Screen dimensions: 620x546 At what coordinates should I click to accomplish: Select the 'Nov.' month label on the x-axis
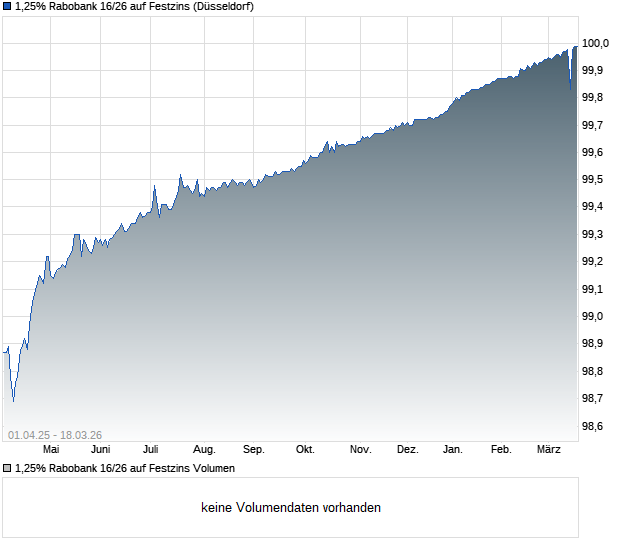pyautogui.click(x=358, y=450)
